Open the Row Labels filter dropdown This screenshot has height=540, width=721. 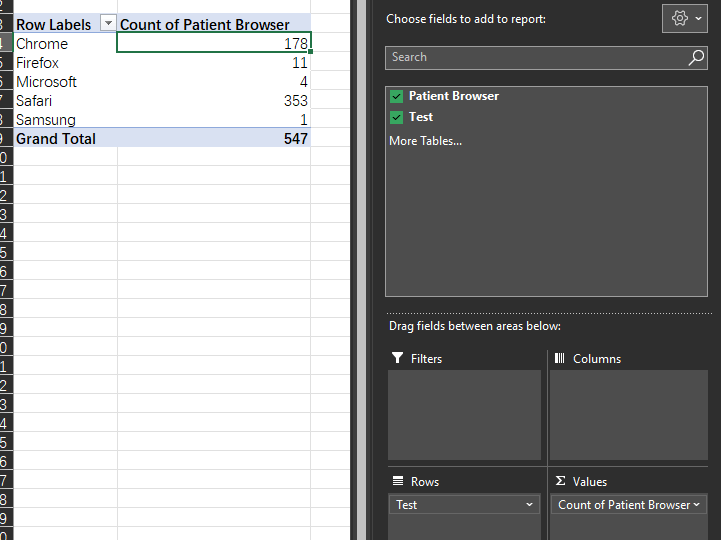[x=108, y=23]
